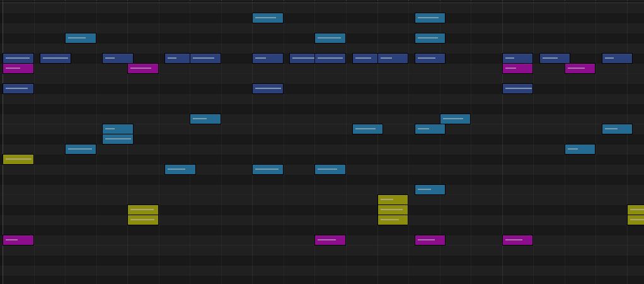Click bottom note of three-note olive stack
Viewport: 644px width, 284px height.
pyautogui.click(x=393, y=220)
